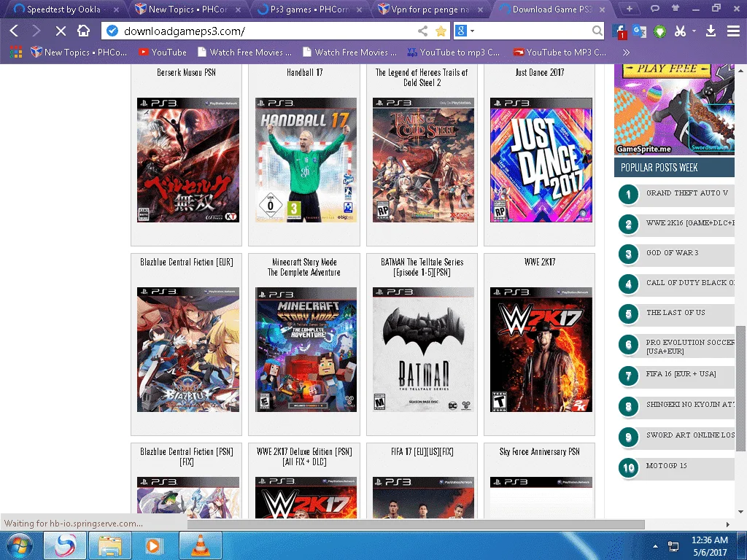Open the Windows Start button
Image resolution: width=747 pixels, height=560 pixels.
pyautogui.click(x=20, y=545)
